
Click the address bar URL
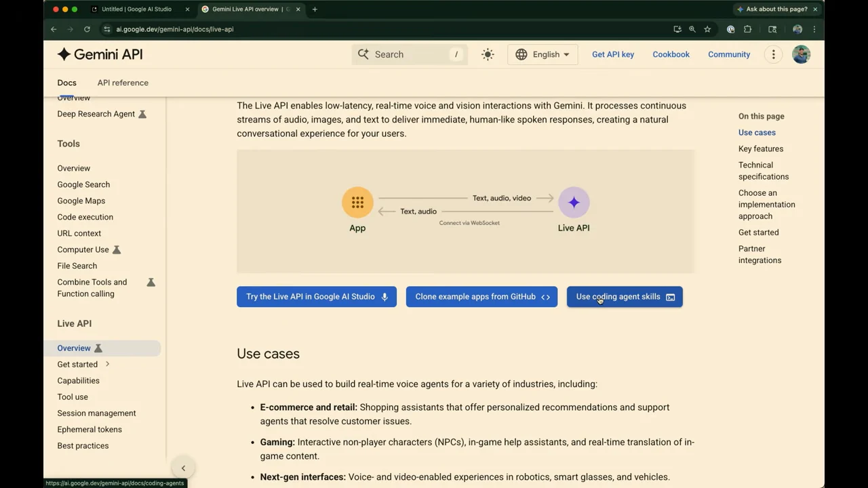(x=174, y=29)
